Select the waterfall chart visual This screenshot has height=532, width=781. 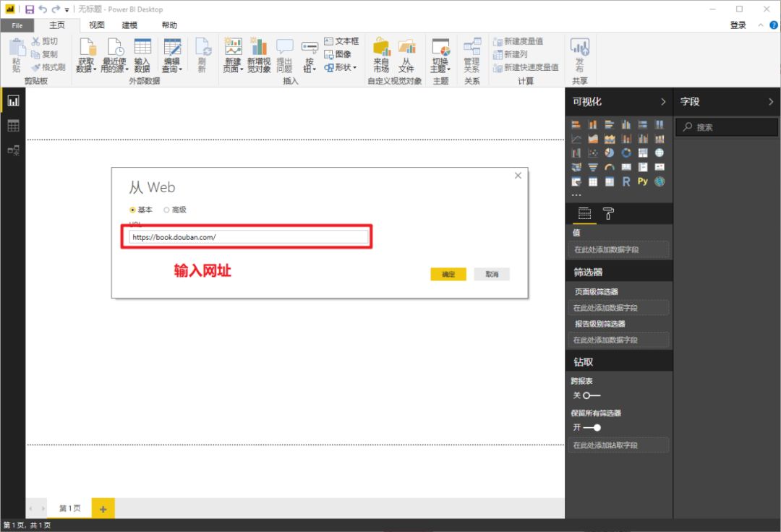coord(576,153)
